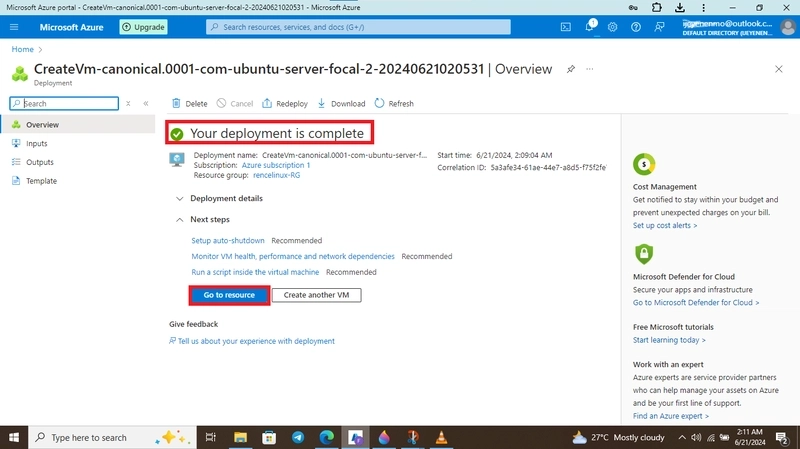Screen dimensions: 800x449
Task: Follow the Setup auto-shutdown link
Action: 228,240
